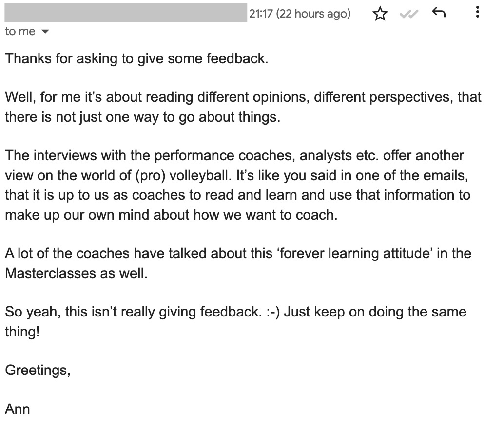The image size is (504, 446).
Task: Click the 21:17 timestamp
Action: click(x=261, y=14)
